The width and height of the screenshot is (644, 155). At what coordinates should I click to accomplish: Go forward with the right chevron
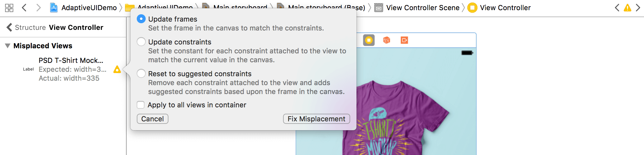point(38,8)
